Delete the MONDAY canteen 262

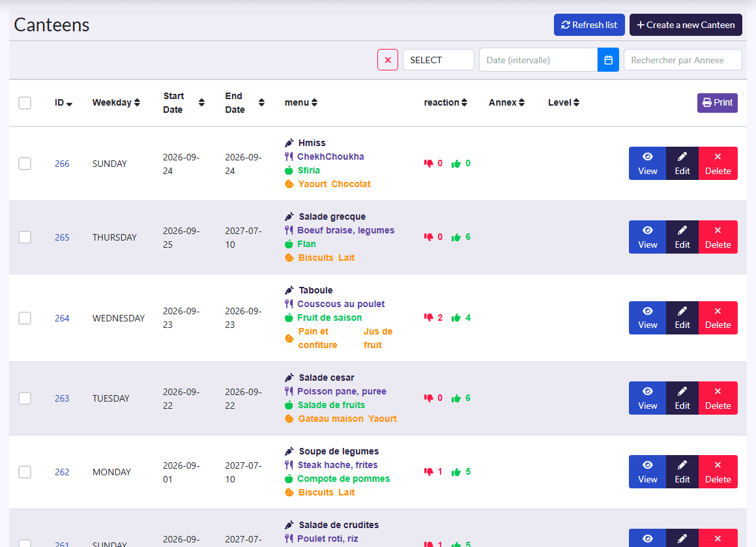click(718, 472)
